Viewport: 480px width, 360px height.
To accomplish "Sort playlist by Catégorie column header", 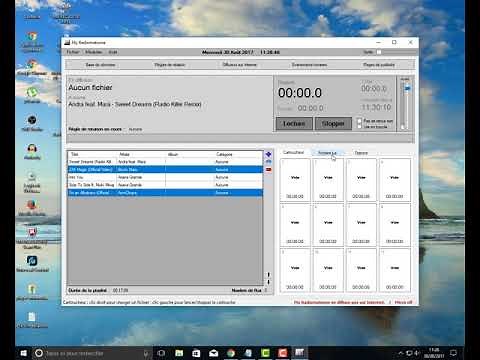I will 238,154.
